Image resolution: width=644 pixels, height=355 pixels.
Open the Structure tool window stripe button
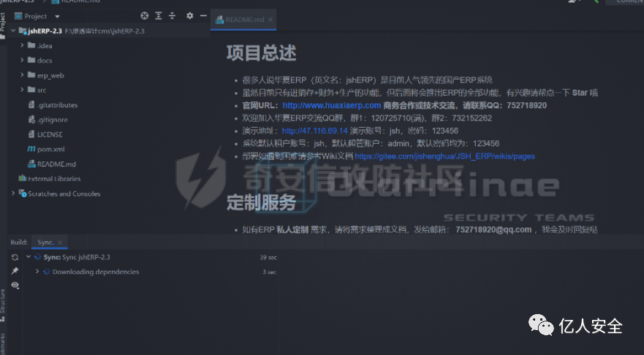(2, 305)
